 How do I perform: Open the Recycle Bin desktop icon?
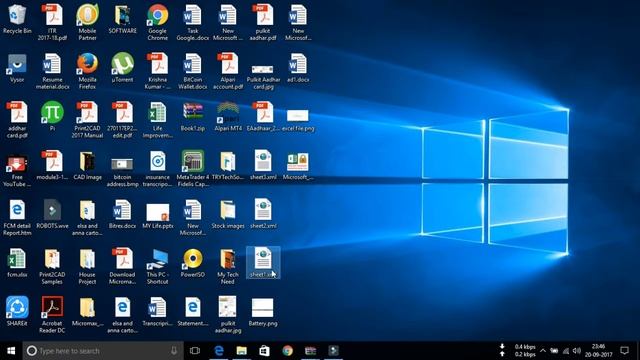[x=17, y=20]
